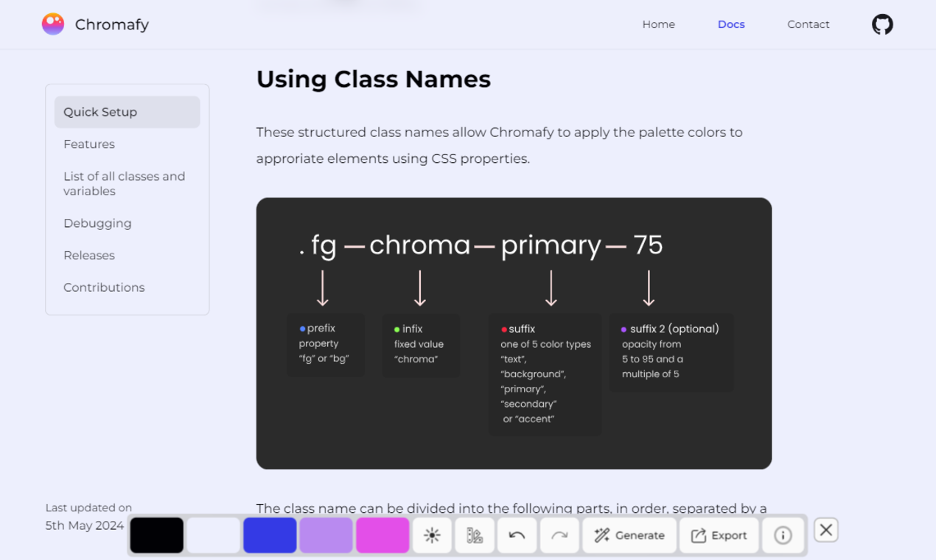Viewport: 936px width, 560px height.
Task: Click the Using Class Names heading
Action: point(374,79)
